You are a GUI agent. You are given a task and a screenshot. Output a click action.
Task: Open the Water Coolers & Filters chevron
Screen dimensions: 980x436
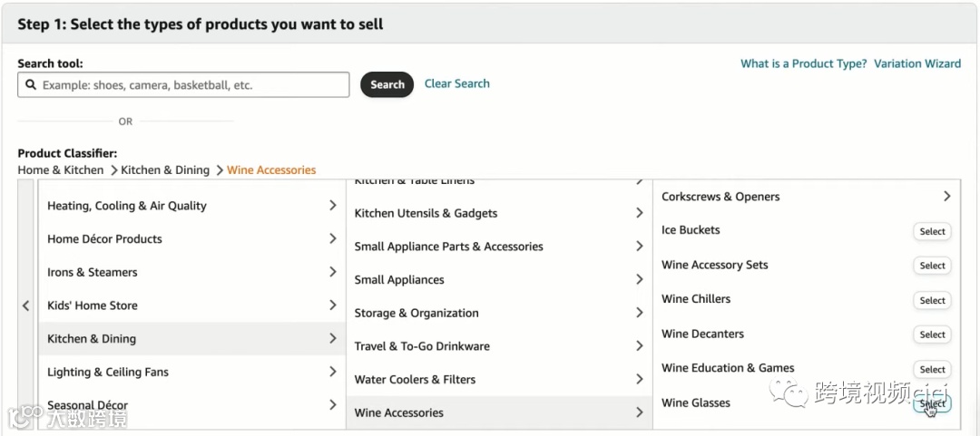[640, 379]
